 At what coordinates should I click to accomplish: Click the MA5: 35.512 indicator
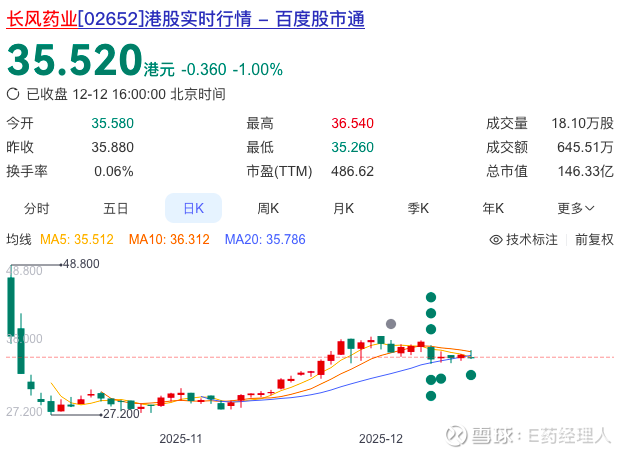pyautogui.click(x=77, y=240)
